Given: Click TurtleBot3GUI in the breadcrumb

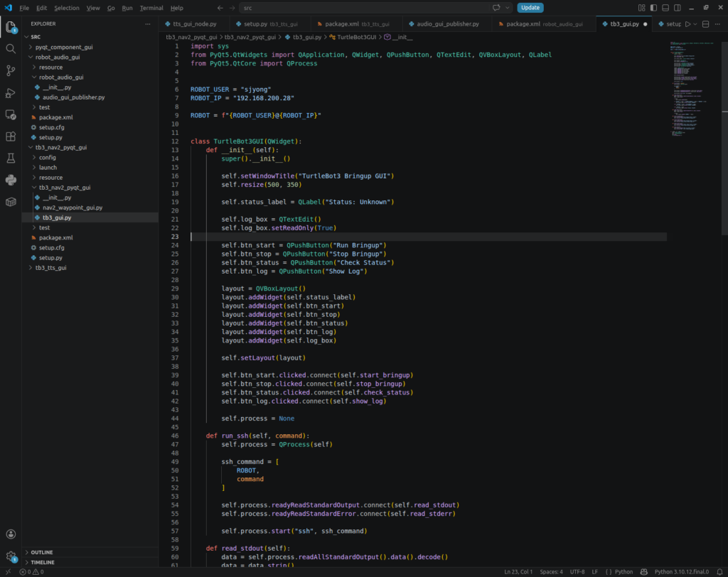Looking at the screenshot, I should [x=357, y=37].
